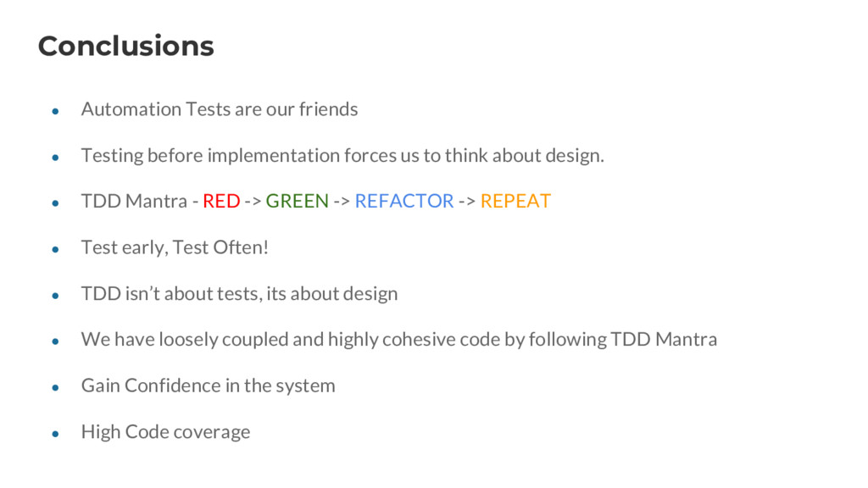Screen dimensions: 868x488
Task: Click bullet dot beside "High Code coverage"
Action: click(x=54, y=434)
